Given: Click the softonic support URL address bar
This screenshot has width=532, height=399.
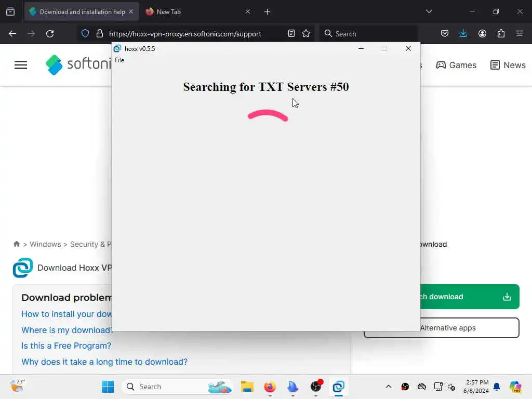Looking at the screenshot, I should (185, 34).
